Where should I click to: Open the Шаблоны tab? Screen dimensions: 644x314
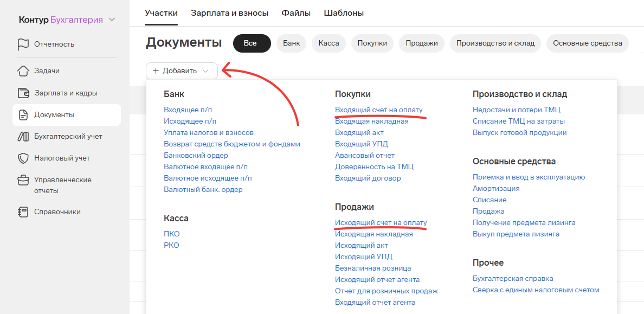(x=344, y=13)
